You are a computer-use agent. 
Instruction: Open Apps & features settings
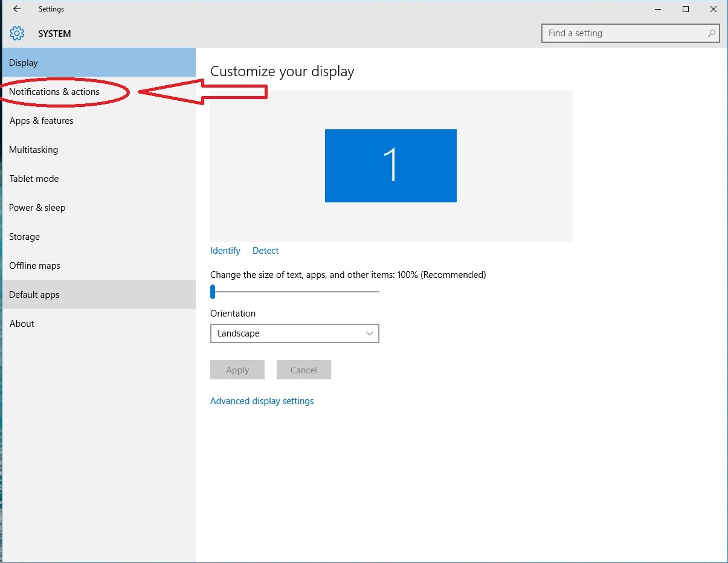[99, 121]
